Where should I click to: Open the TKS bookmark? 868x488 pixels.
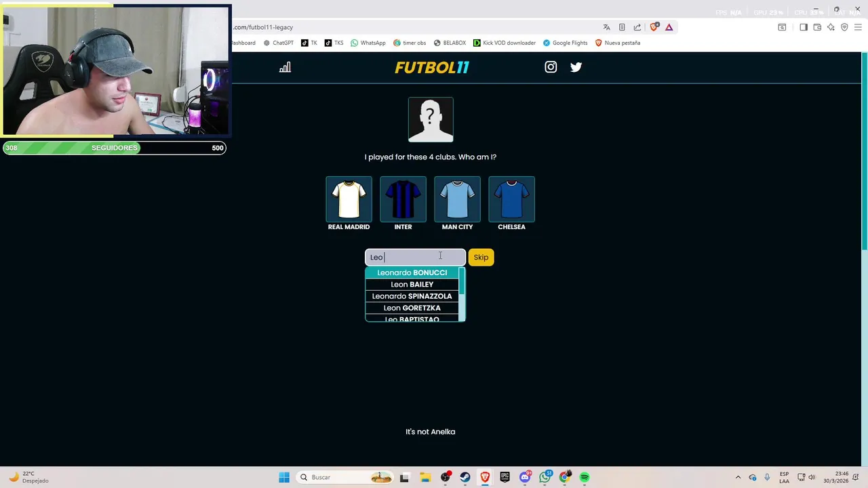click(x=334, y=43)
